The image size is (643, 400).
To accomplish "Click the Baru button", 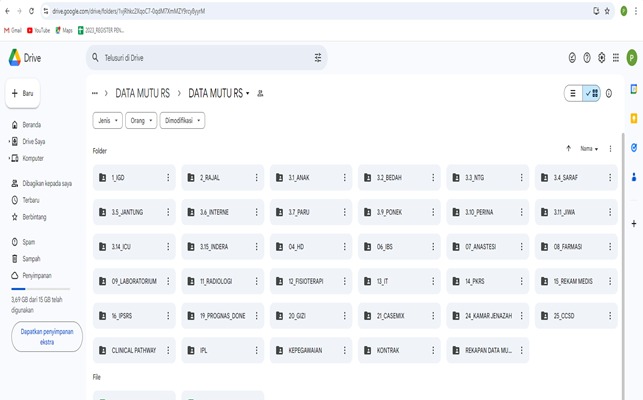I will click(x=23, y=93).
